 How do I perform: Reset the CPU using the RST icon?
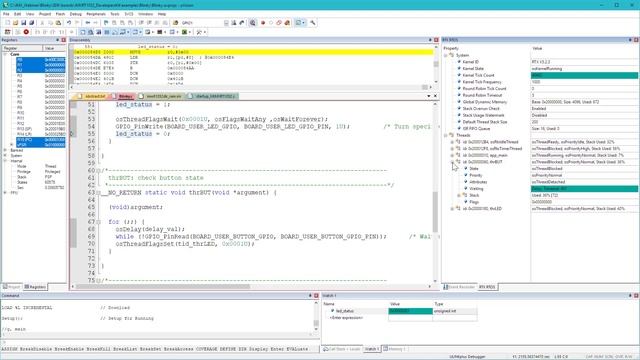(7, 32)
